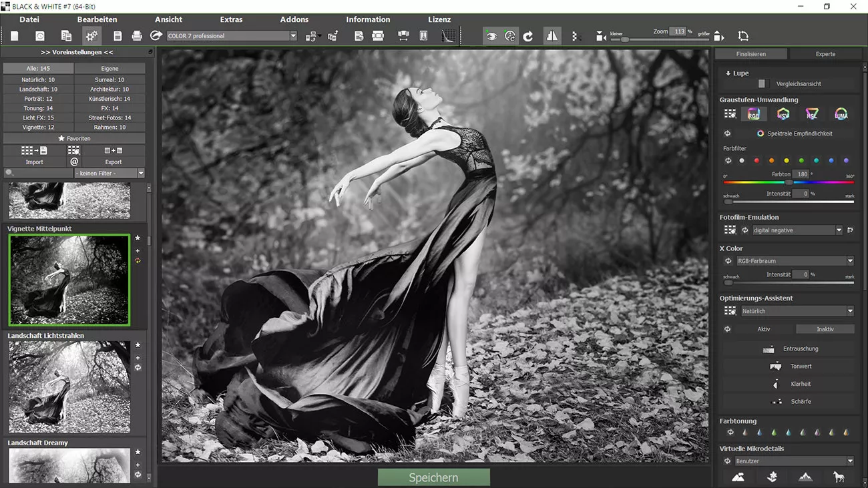Screen dimensions: 868x488
Task: Click the Import button
Action: (x=34, y=162)
